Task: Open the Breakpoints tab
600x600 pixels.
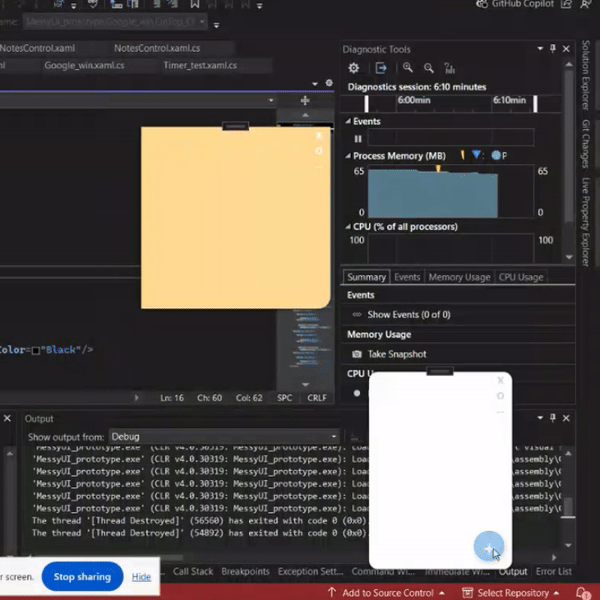Action: [x=245, y=571]
